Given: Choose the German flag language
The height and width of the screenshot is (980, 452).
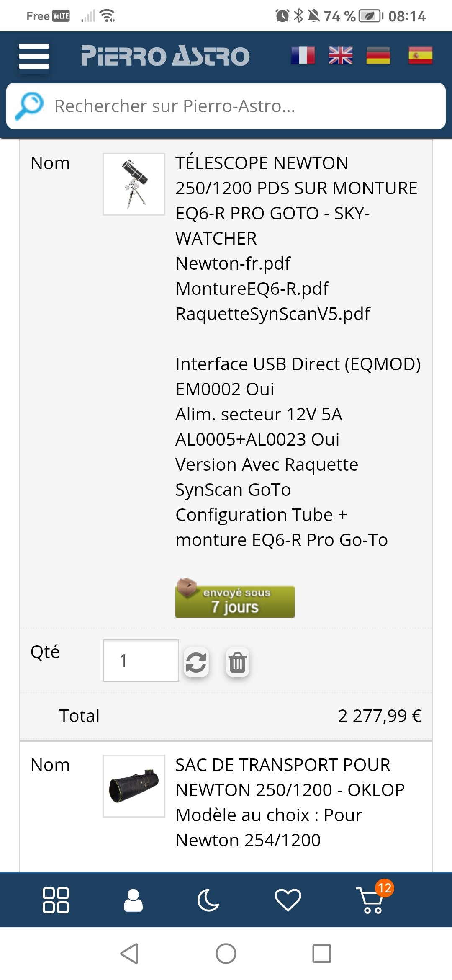Looking at the screenshot, I should (x=378, y=56).
